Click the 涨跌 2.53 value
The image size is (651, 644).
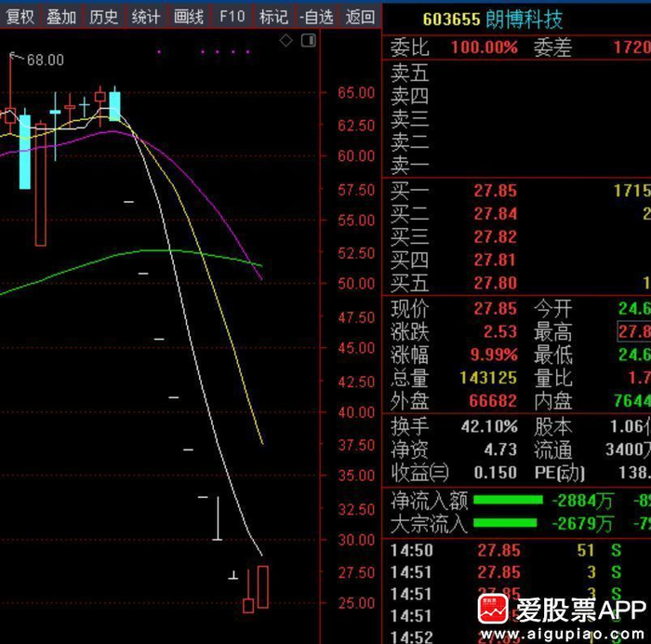pos(500,332)
